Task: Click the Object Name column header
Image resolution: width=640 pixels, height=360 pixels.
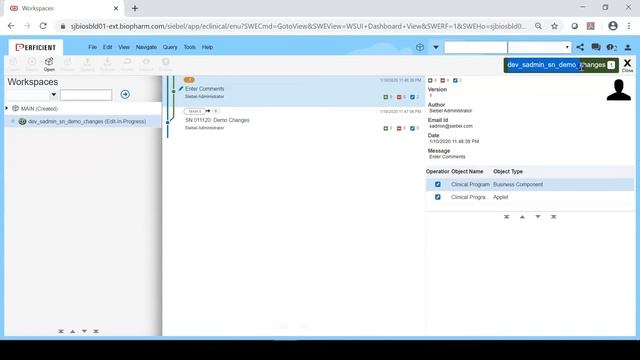Action: point(467,171)
